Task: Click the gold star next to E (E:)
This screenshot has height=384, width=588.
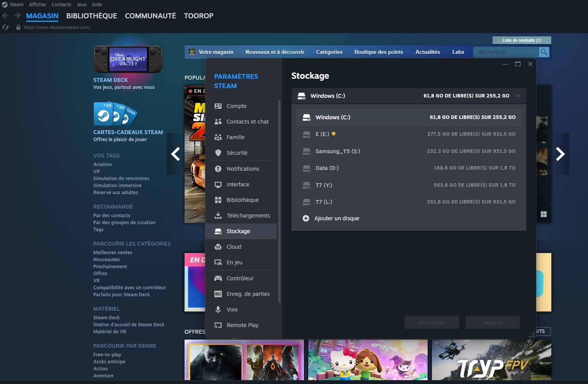Action: (x=334, y=133)
